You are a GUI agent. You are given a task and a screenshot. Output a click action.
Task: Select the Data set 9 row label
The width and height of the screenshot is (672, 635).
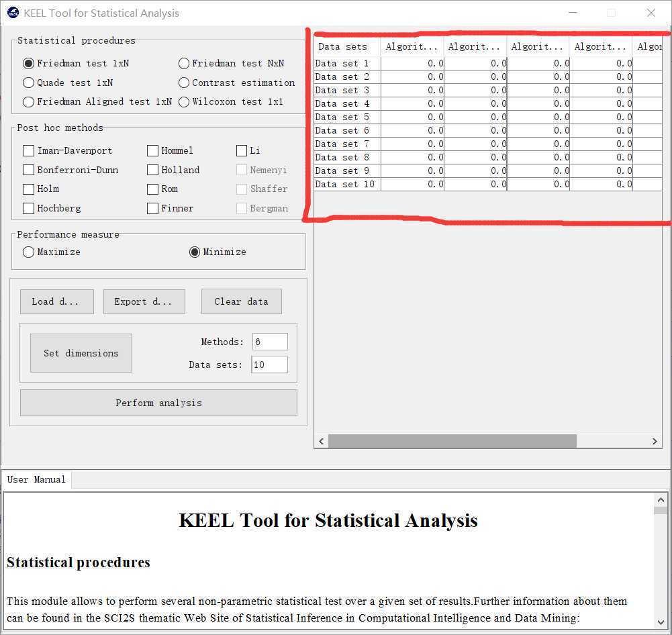point(347,171)
